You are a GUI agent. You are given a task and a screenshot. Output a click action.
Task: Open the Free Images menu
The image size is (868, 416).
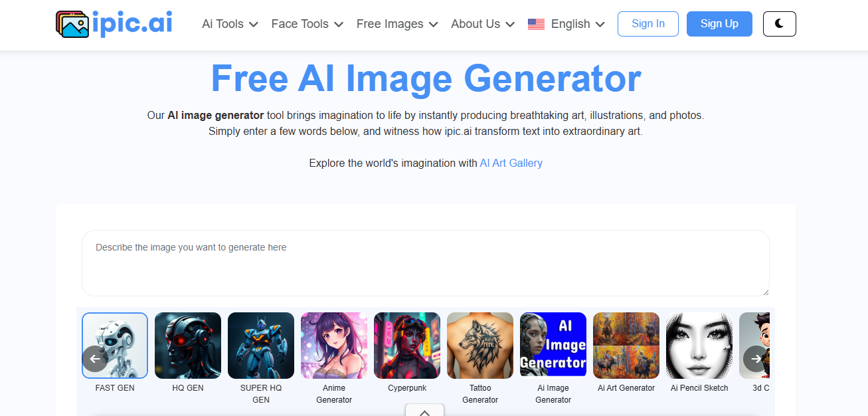397,24
